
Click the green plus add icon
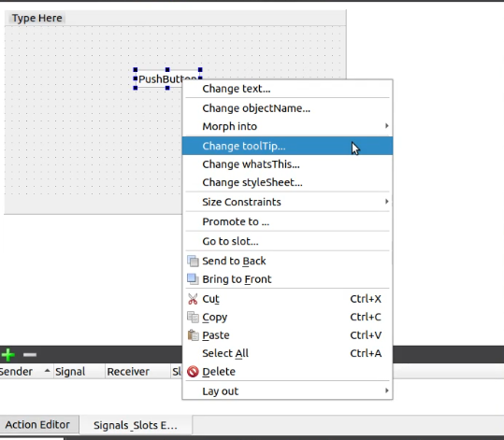tap(7, 355)
